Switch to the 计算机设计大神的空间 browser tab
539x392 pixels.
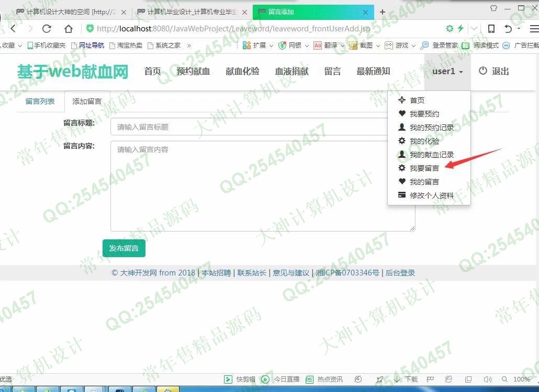71,12
